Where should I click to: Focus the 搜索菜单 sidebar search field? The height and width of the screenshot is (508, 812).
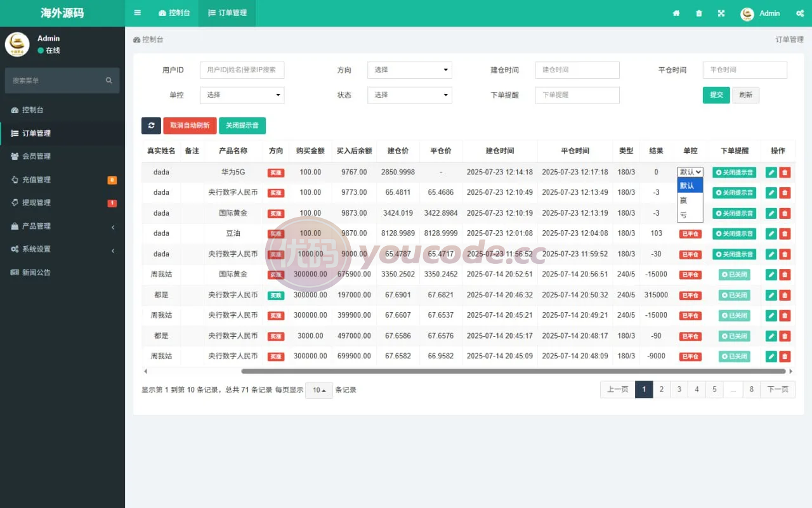click(53, 81)
